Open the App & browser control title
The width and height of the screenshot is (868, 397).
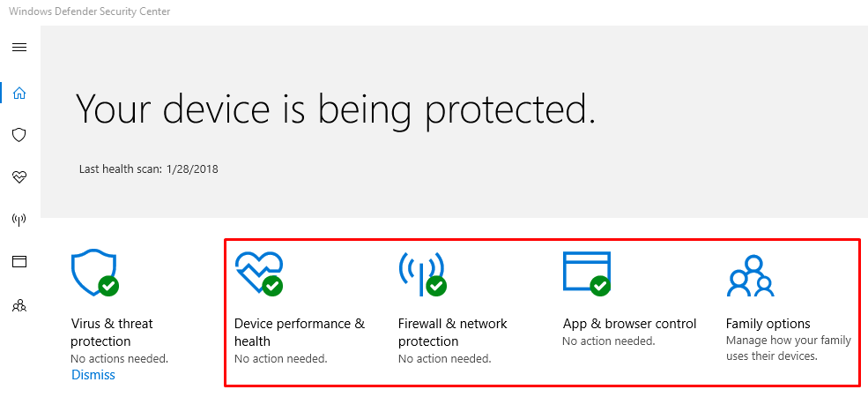coord(629,323)
